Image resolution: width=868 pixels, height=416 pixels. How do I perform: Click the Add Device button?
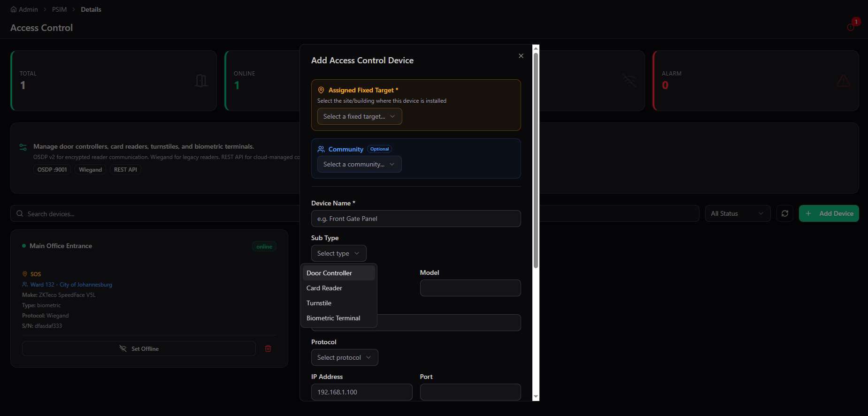click(829, 213)
